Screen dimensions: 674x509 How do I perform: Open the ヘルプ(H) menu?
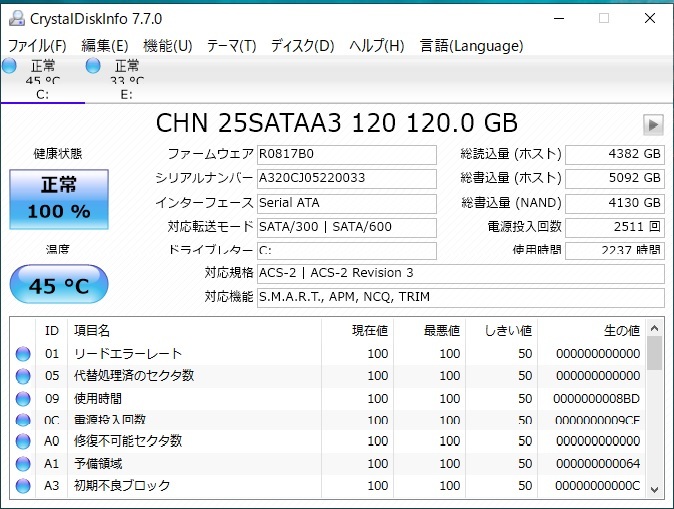click(377, 46)
